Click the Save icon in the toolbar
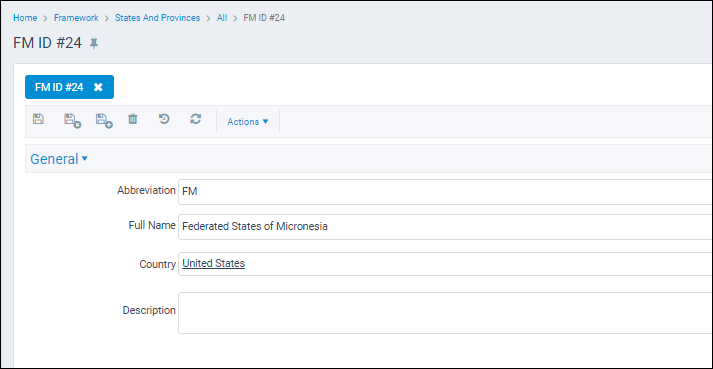The height and width of the screenshot is (369, 713). pyautogui.click(x=39, y=119)
